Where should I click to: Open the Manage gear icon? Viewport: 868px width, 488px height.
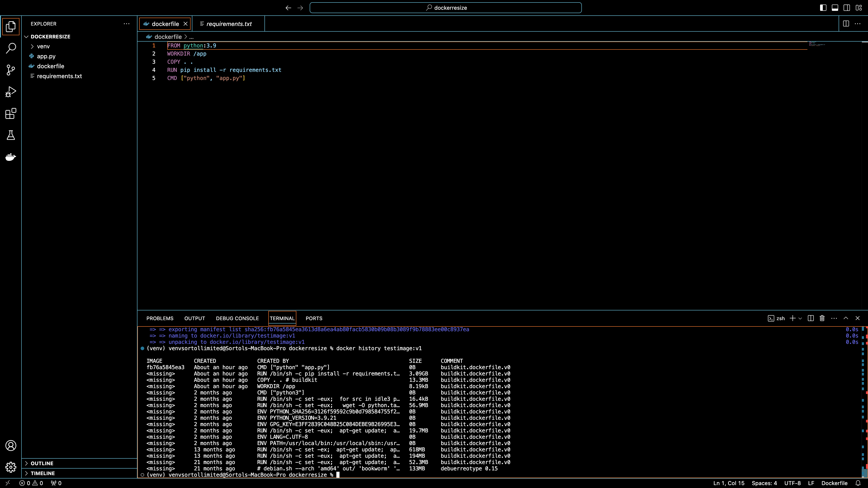[x=11, y=467]
